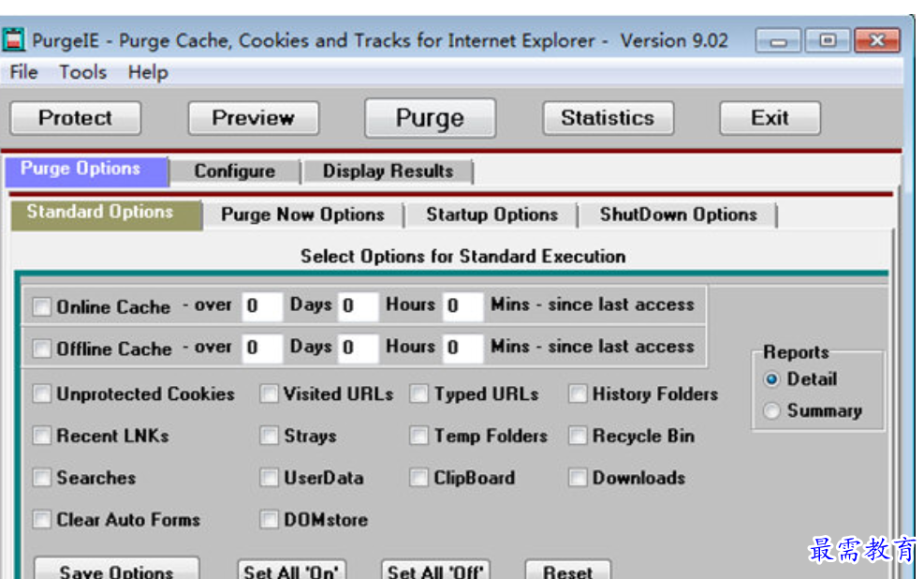Click the Set All 'On' button
This screenshot has height=579, width=924.
coord(291,571)
